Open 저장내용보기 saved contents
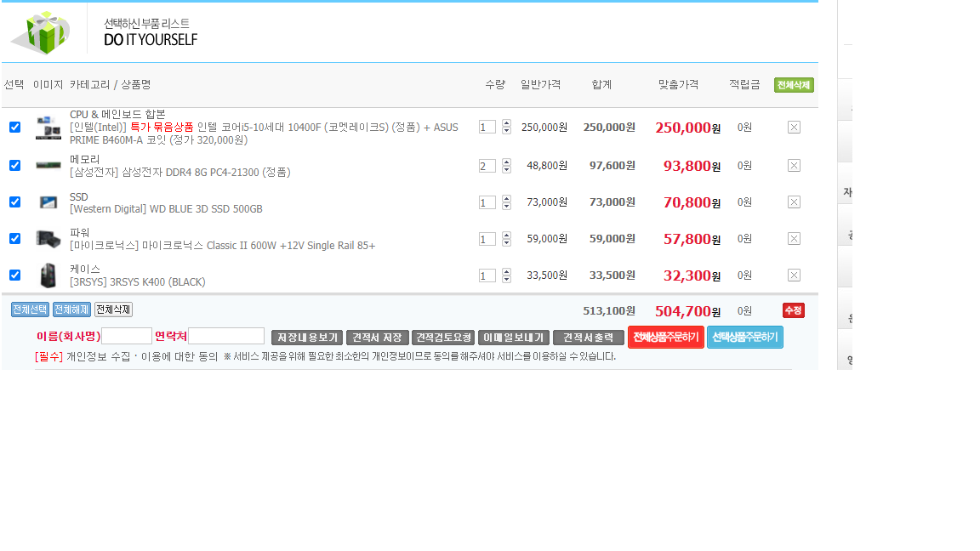The height and width of the screenshot is (551, 980). pos(307,338)
